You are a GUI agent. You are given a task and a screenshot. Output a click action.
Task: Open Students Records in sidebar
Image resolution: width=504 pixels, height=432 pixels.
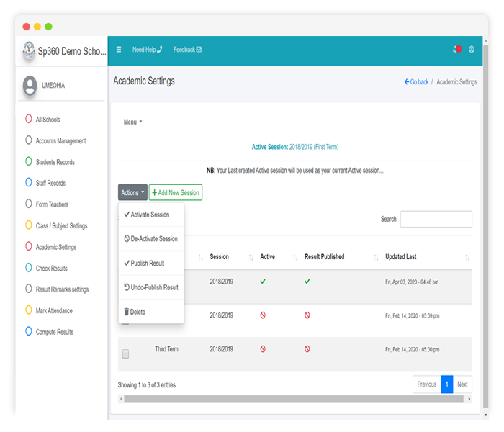coord(55,162)
